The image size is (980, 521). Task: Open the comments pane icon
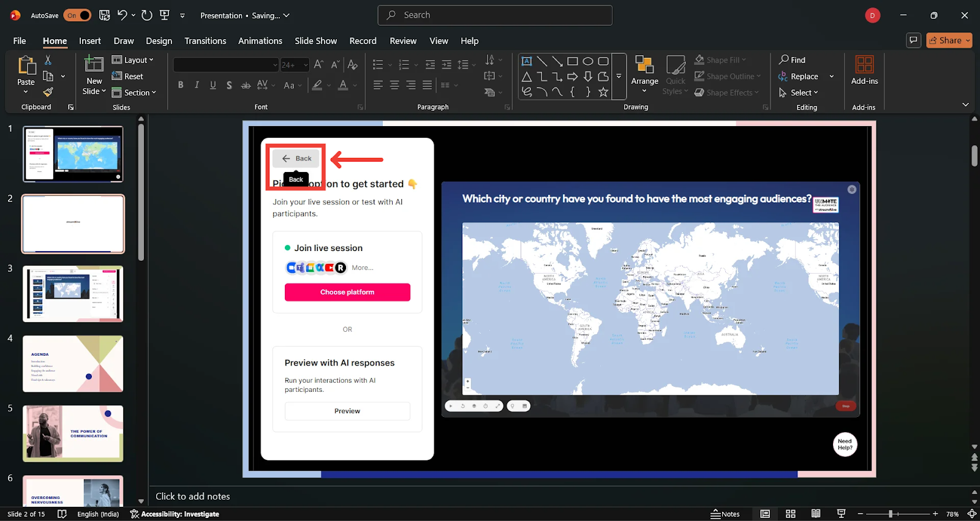pos(913,40)
